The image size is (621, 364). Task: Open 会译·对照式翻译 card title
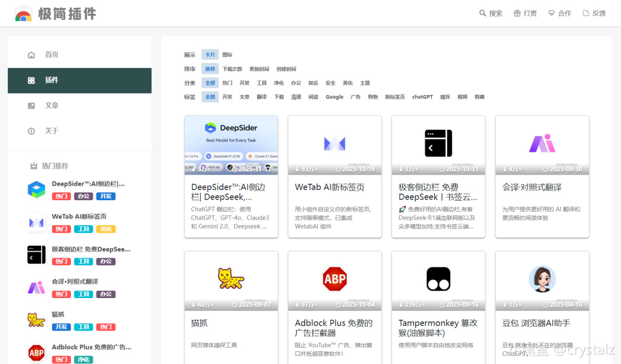532,188
